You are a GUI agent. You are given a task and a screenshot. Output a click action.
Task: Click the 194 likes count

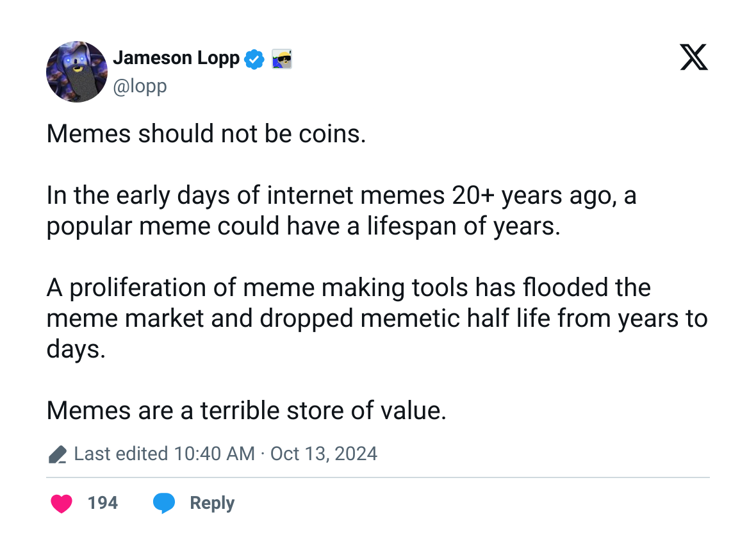tap(103, 503)
